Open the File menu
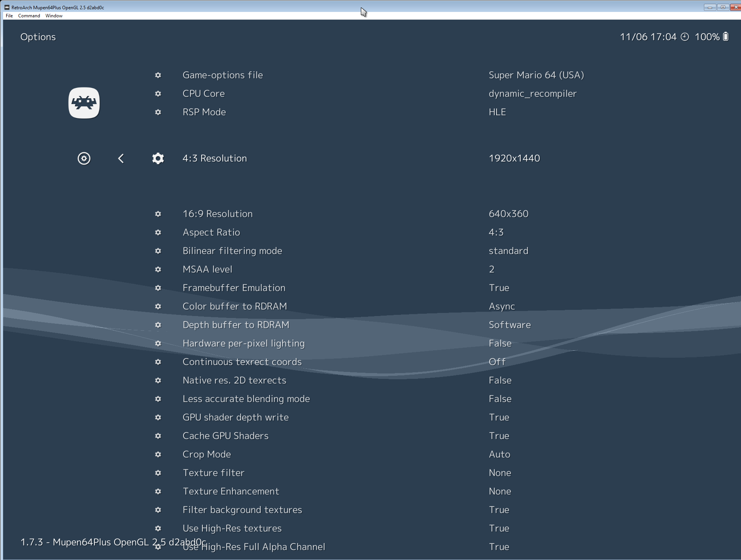Screen dimensions: 741x560 tap(9, 16)
